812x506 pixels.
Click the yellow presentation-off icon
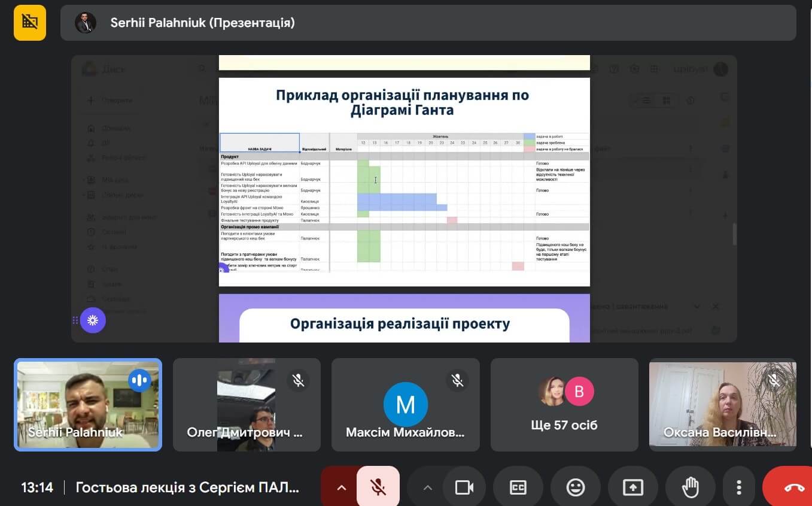(30, 23)
